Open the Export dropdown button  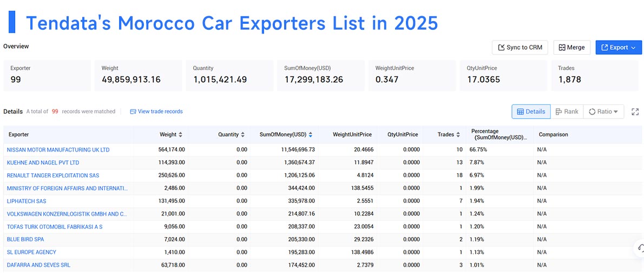(619, 47)
